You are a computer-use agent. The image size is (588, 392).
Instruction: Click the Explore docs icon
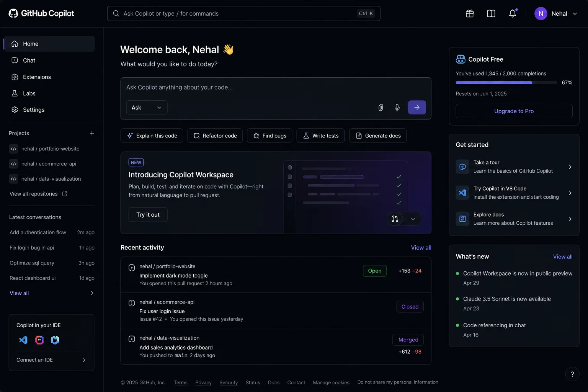click(462, 219)
